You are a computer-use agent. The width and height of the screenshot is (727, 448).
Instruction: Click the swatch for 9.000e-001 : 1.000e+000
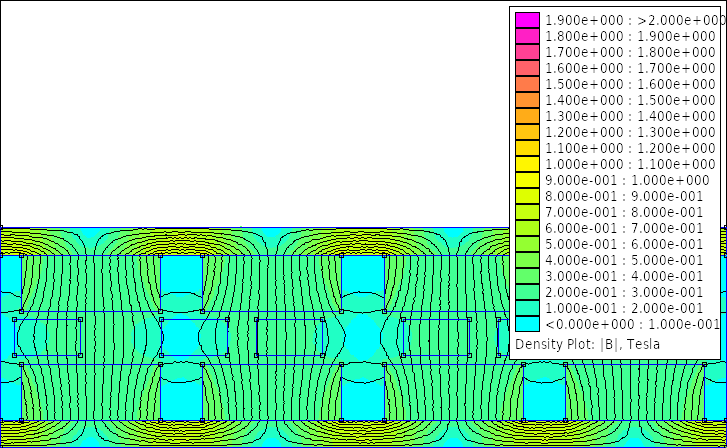(x=527, y=180)
